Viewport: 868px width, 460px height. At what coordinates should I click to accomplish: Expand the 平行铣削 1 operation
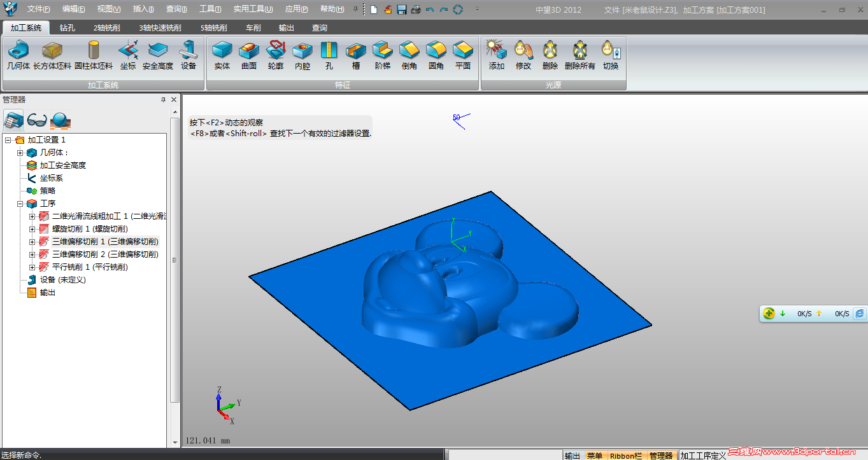[32, 267]
